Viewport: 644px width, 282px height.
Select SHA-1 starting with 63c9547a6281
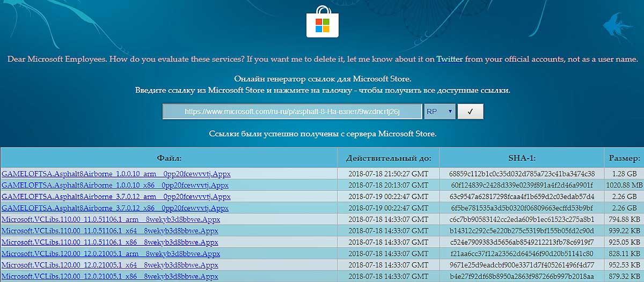click(x=522, y=197)
